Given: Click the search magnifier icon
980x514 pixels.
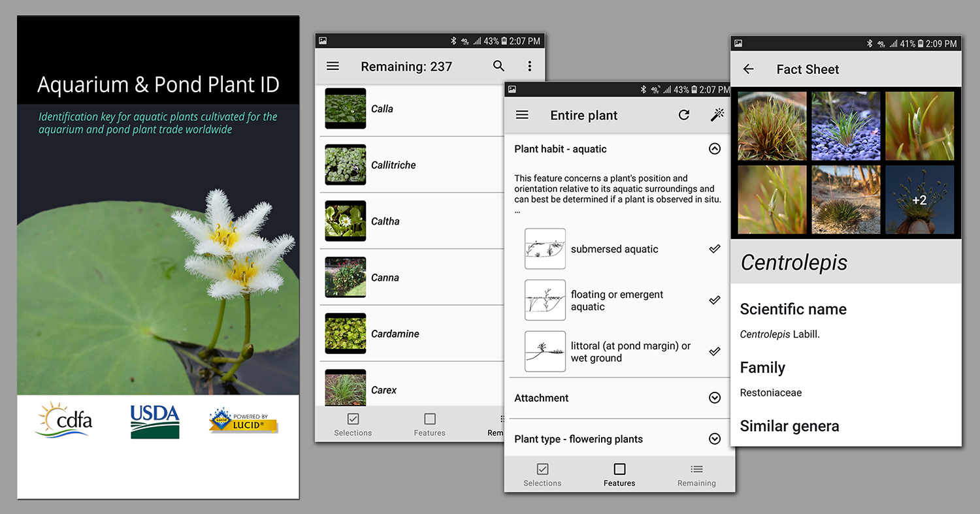Looking at the screenshot, I should click(x=498, y=66).
